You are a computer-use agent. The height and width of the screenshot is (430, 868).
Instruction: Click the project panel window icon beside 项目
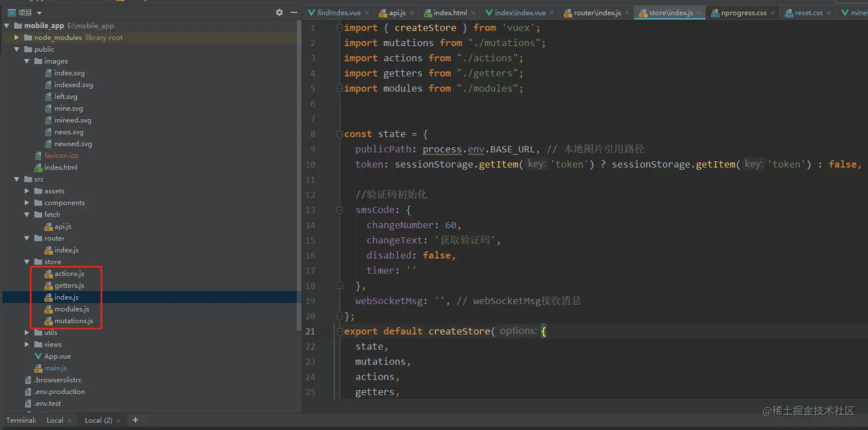tap(11, 13)
